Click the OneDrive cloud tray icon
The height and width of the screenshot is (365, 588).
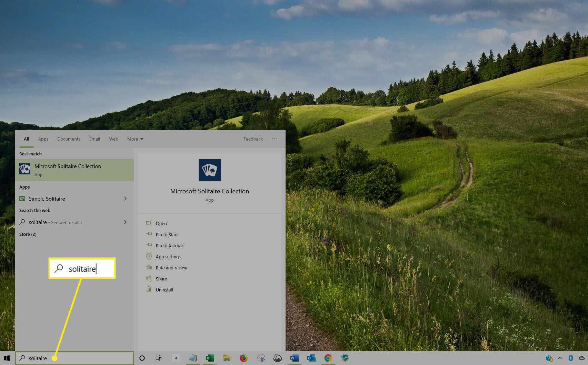[x=582, y=358]
